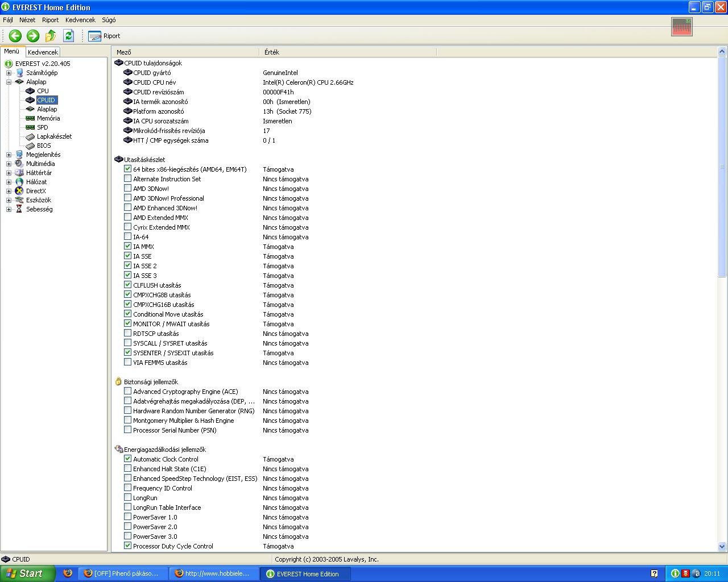
Task: Expand the Háttértár tree node
Action: click(x=9, y=173)
